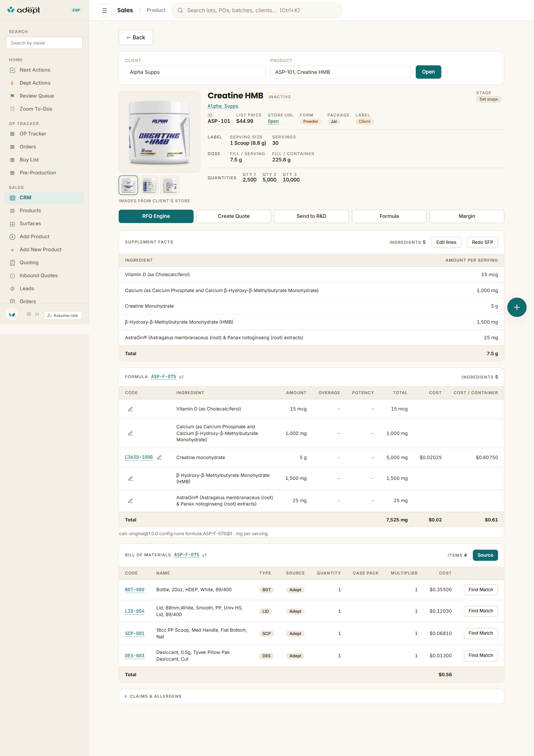534x756 pixels.
Task: Edit AstraGin formula line pencil icon
Action: [x=130, y=501]
